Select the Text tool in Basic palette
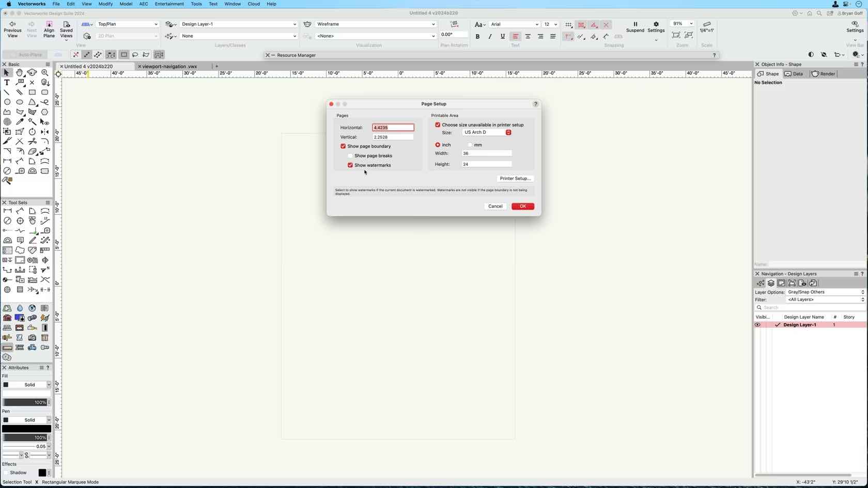Screen dimensions: 868x488 pyautogui.click(x=7, y=83)
